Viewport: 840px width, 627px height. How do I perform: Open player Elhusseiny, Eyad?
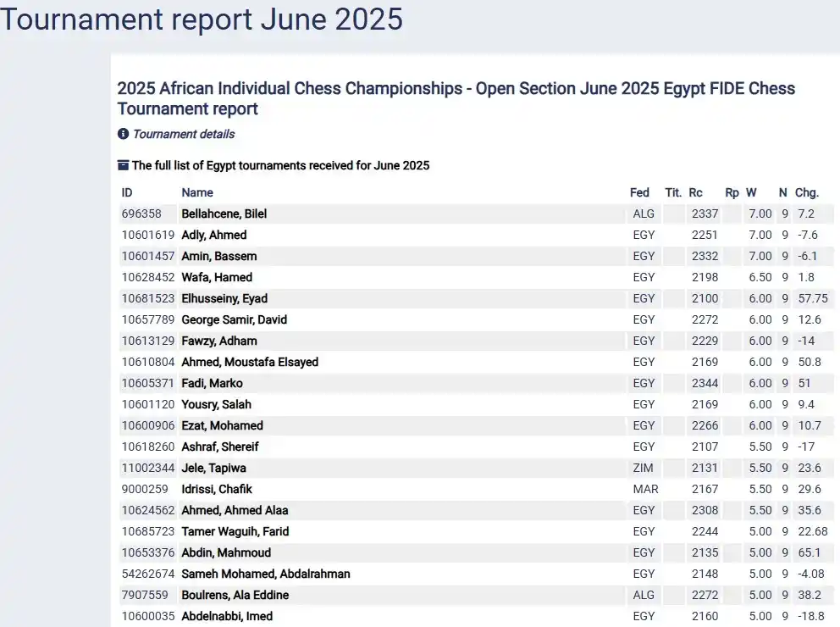(224, 298)
